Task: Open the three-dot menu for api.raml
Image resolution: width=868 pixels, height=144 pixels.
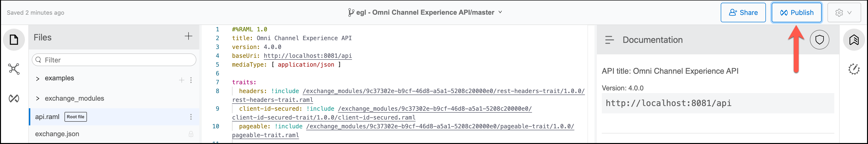Action: point(191,117)
